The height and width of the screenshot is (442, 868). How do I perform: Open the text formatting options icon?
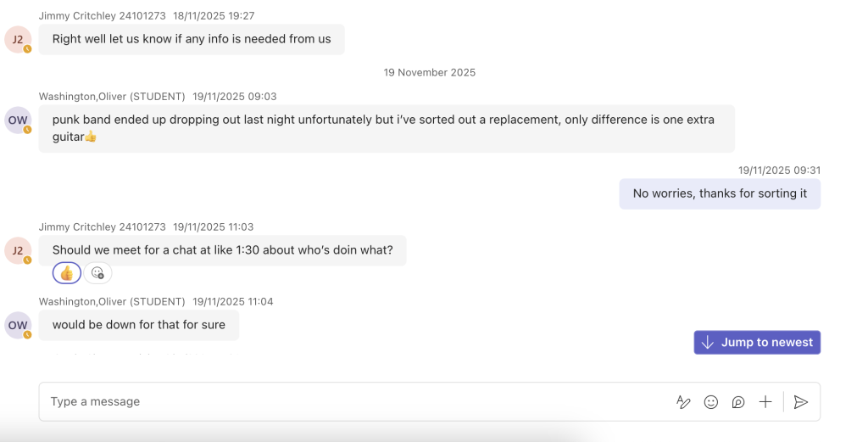coord(683,402)
